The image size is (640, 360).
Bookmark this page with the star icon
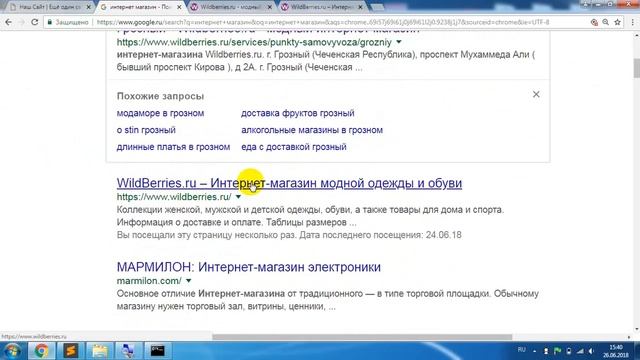coord(618,22)
